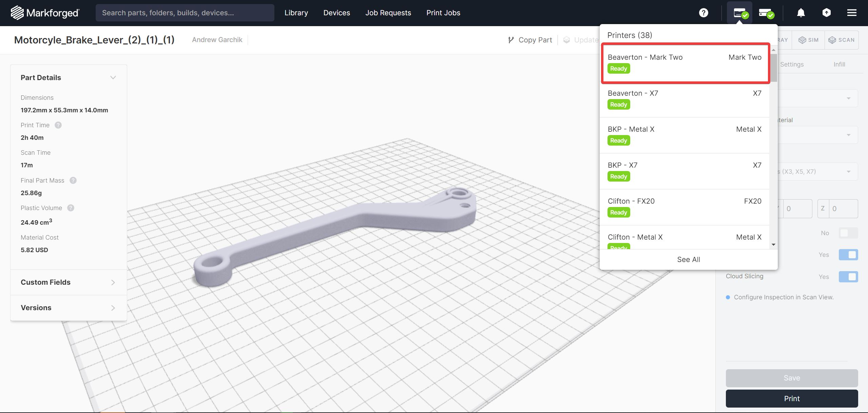Switch to the Settings tab
Screen dimensions: 868x413
tap(792, 64)
